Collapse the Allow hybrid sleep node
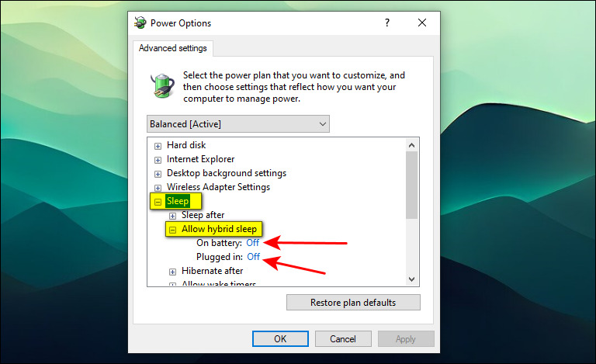Screen dimensions: 596x364 click(172, 230)
